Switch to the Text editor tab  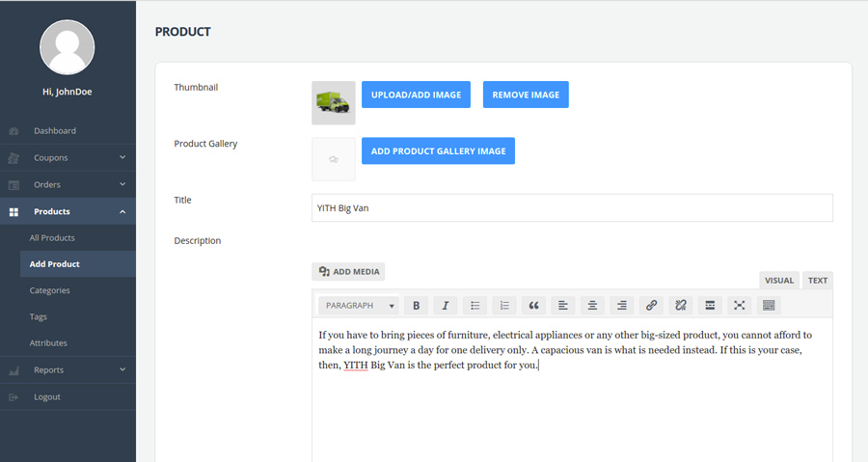817,281
